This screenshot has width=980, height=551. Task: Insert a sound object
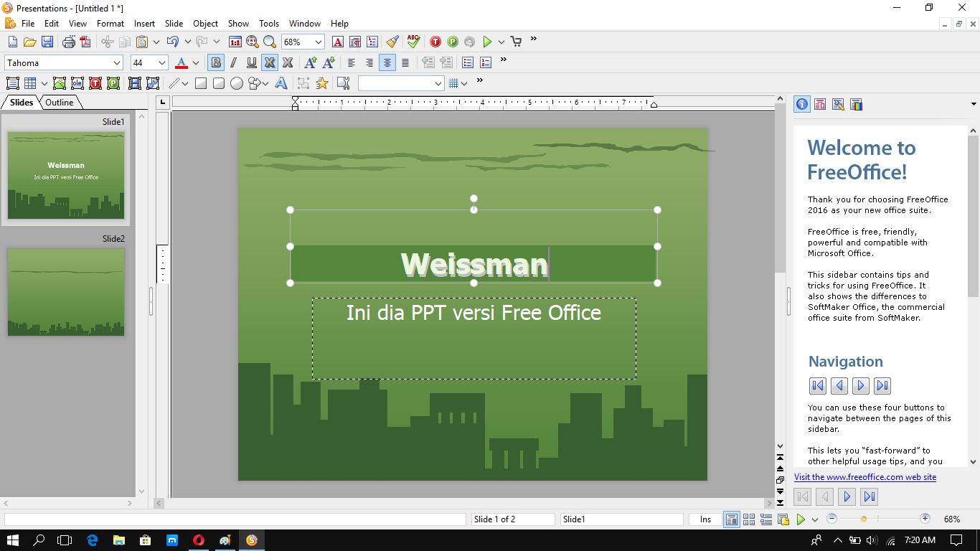151,83
